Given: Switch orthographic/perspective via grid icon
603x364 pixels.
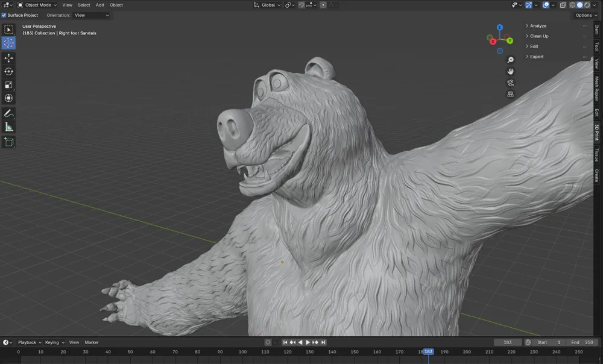Looking at the screenshot, I should [510, 94].
